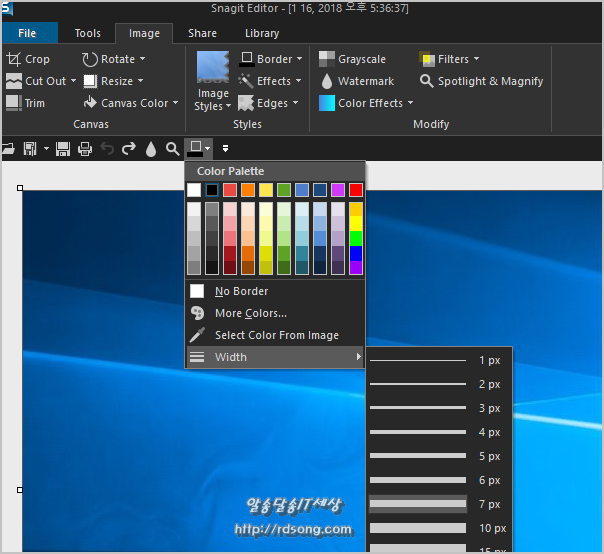Open the Width submenu

coord(275,357)
